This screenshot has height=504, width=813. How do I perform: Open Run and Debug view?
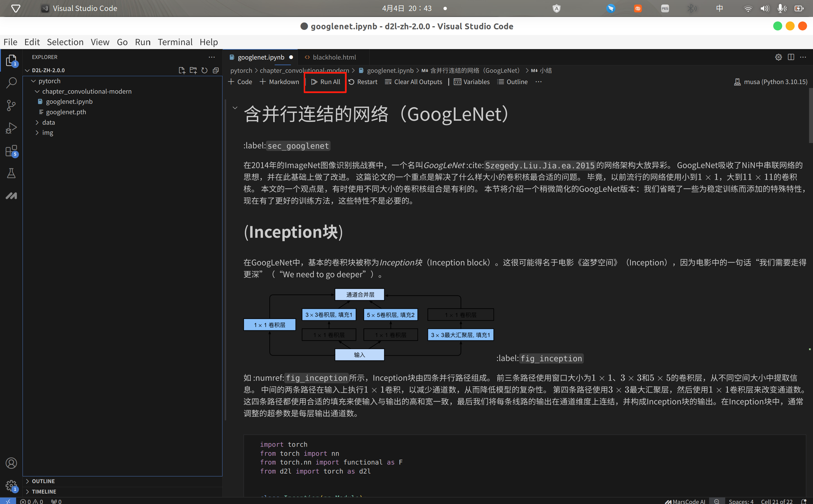[x=11, y=128]
